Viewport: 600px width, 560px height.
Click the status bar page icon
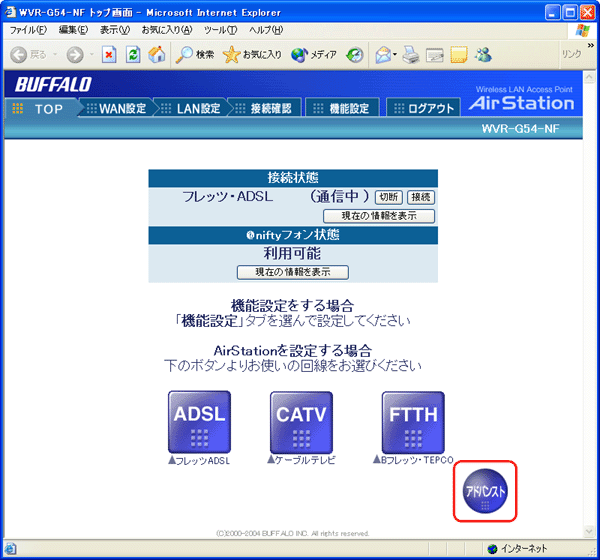click(10, 549)
